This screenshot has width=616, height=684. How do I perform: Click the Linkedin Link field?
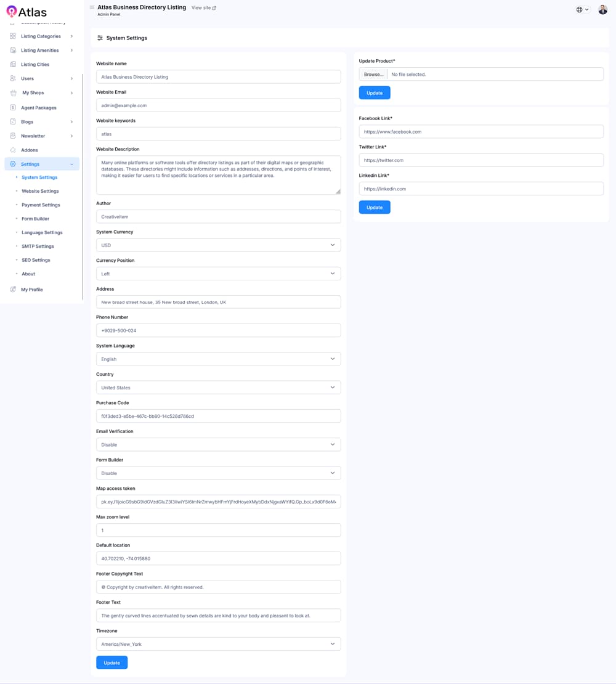click(x=481, y=189)
